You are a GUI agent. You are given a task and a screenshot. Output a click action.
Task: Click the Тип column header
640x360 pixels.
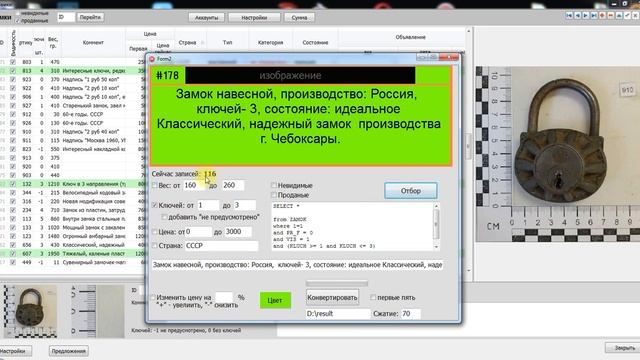coord(227,42)
